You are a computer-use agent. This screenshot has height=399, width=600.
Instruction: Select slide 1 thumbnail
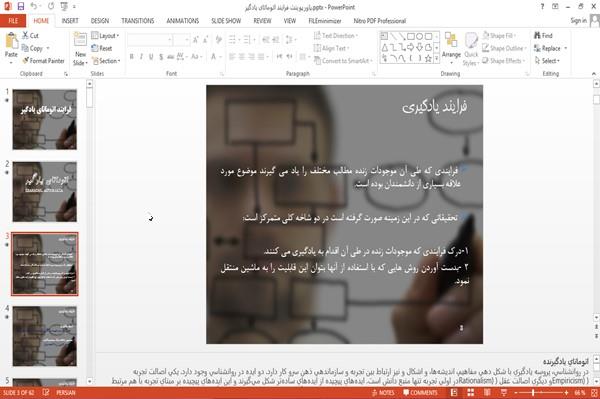(45, 119)
